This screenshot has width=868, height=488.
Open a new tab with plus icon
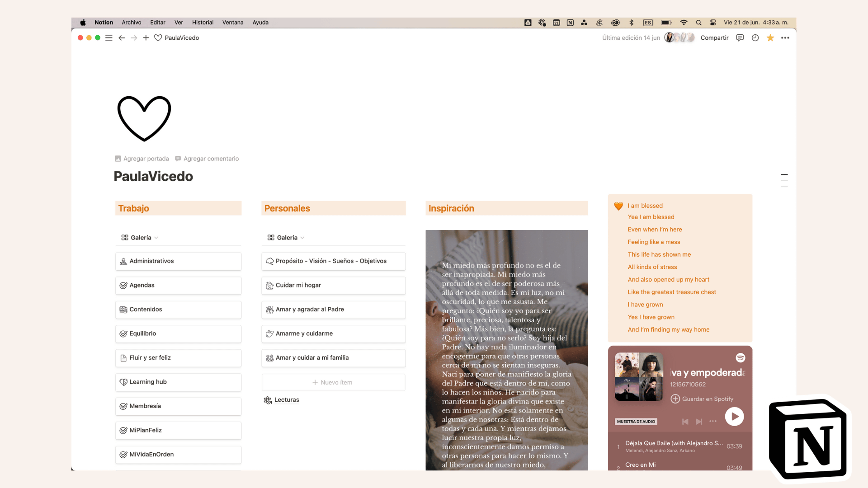point(146,38)
